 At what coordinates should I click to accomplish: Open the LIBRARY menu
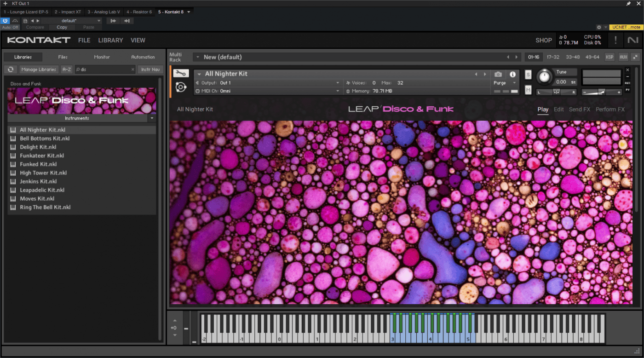coord(110,40)
